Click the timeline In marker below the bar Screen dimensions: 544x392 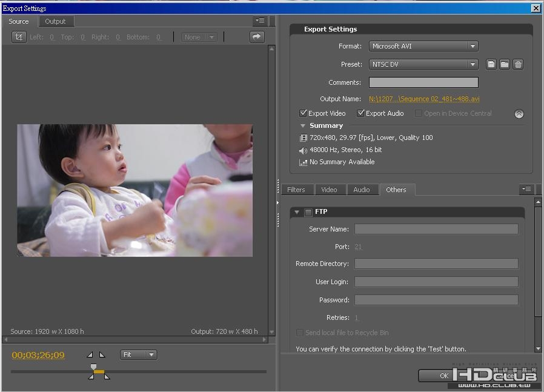(91, 376)
